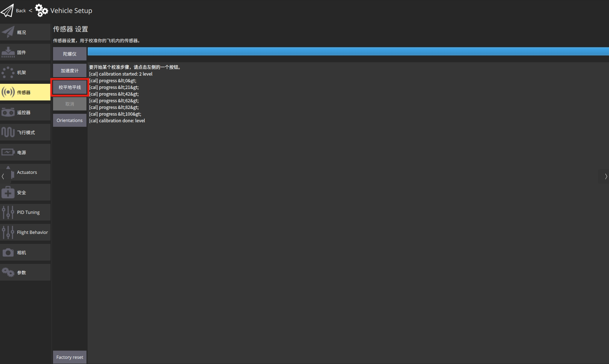Click the Vehicle Setup gears icon
This screenshot has height=364, width=609.
tap(41, 10)
